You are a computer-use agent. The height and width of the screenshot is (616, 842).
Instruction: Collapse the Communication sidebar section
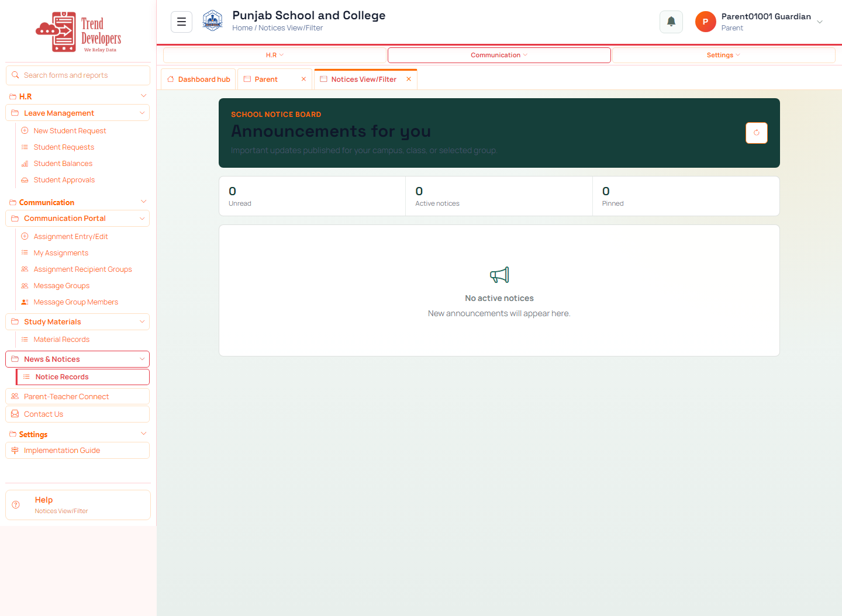point(144,202)
